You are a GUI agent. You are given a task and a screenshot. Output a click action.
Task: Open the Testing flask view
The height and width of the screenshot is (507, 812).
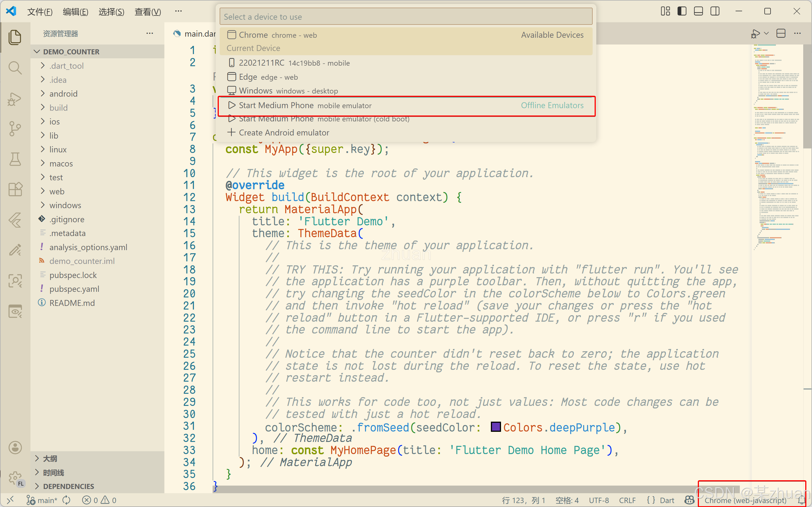click(15, 159)
